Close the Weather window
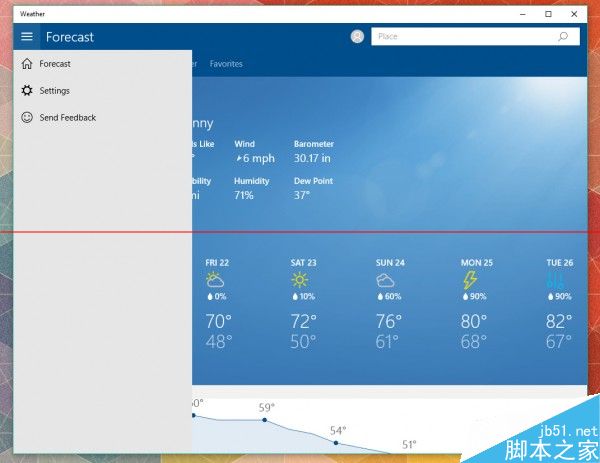The width and height of the screenshot is (600, 463). tap(574, 14)
